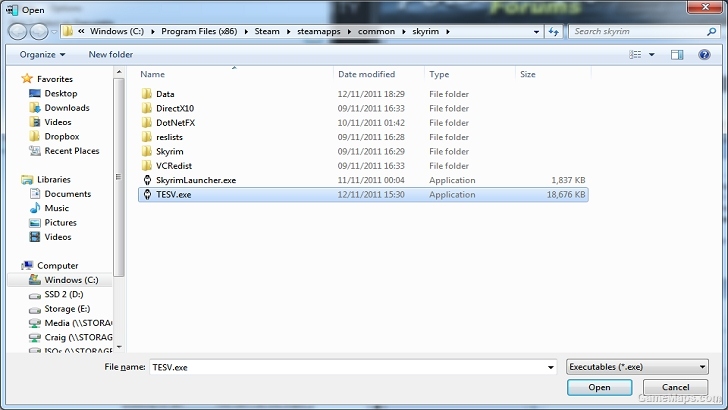Open the Data folder icon
Screen dimensions: 728x410
pyautogui.click(x=147, y=94)
